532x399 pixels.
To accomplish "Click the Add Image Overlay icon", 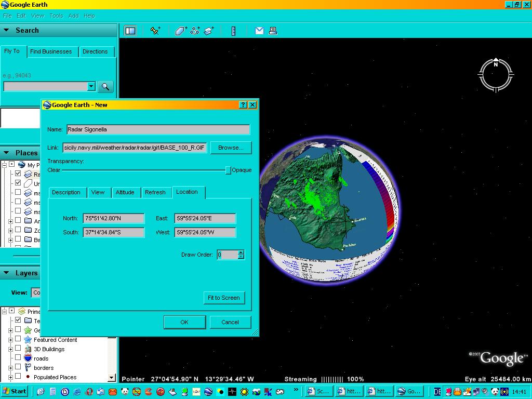I will [209, 31].
